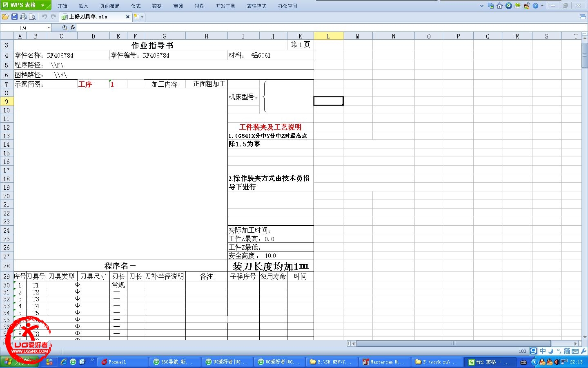Select row 9 header
Viewport: 588px width, 368px height.
7,101
